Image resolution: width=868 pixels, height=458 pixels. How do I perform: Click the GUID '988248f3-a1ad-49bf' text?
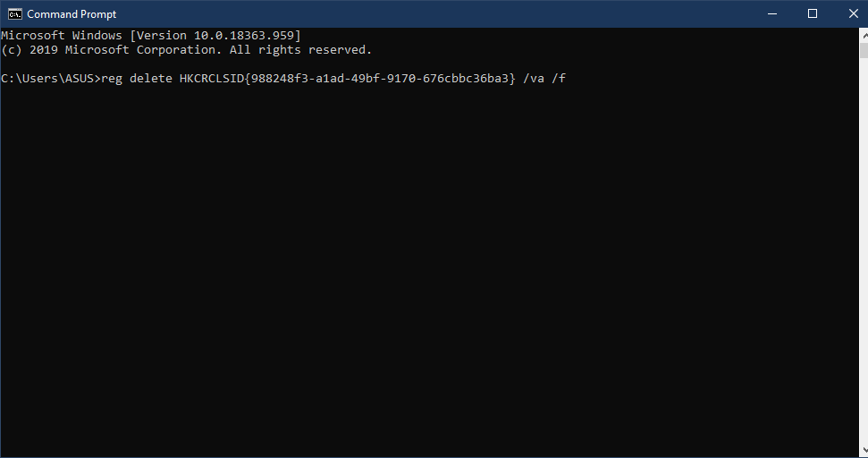click(315, 79)
